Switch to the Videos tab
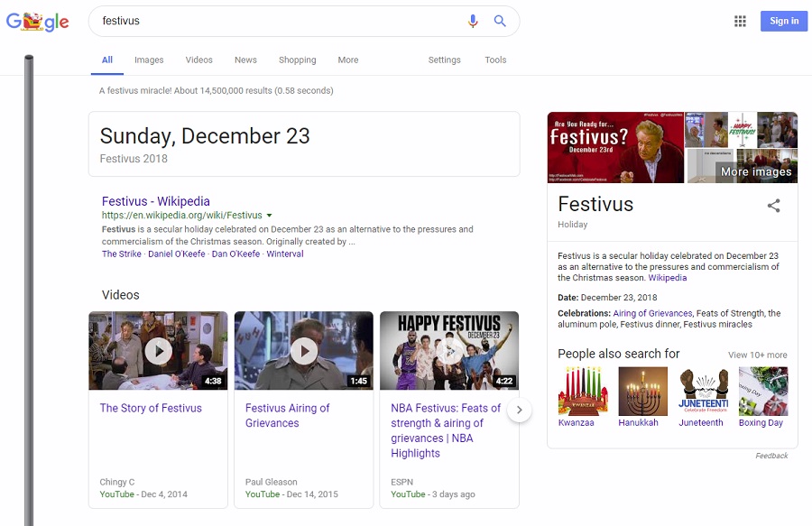This screenshot has width=812, height=526. coord(198,60)
